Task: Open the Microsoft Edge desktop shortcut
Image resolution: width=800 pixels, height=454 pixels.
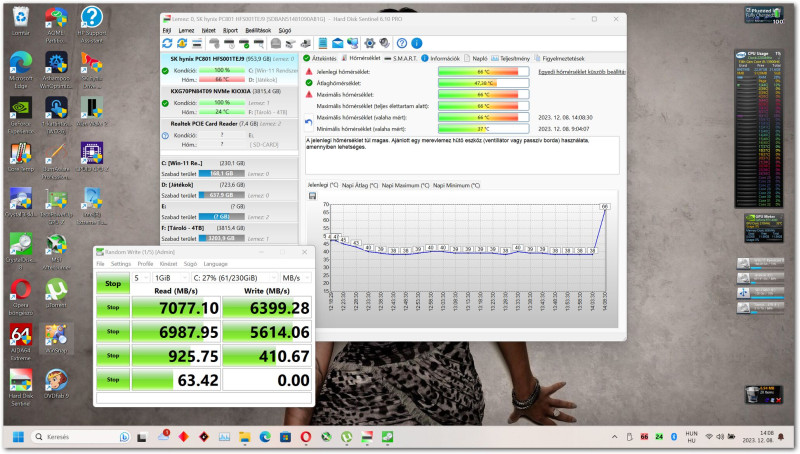Action: click(x=21, y=70)
